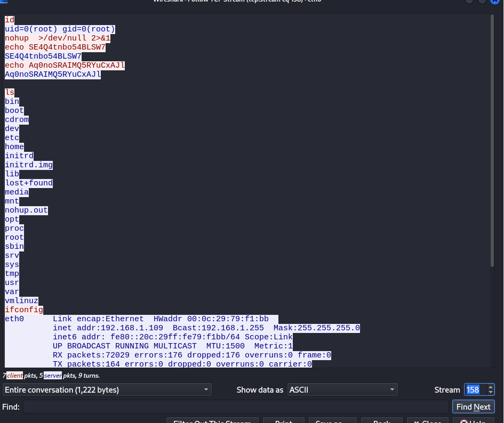Click the Find text input field

click(236, 406)
